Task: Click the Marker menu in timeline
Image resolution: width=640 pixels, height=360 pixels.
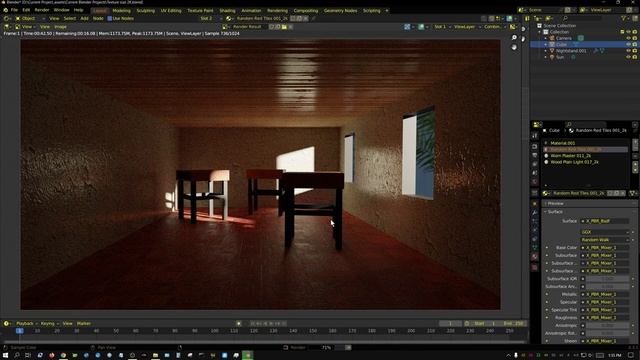Action: coord(84,323)
